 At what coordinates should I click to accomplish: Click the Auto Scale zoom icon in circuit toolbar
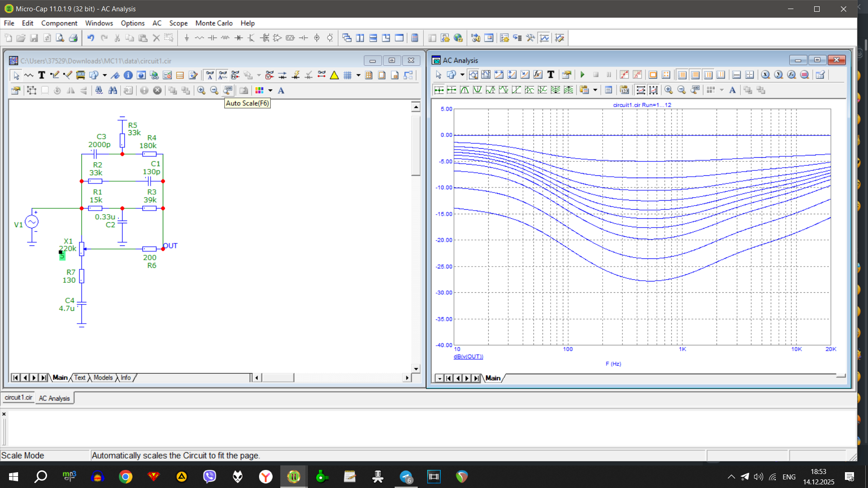(x=228, y=90)
